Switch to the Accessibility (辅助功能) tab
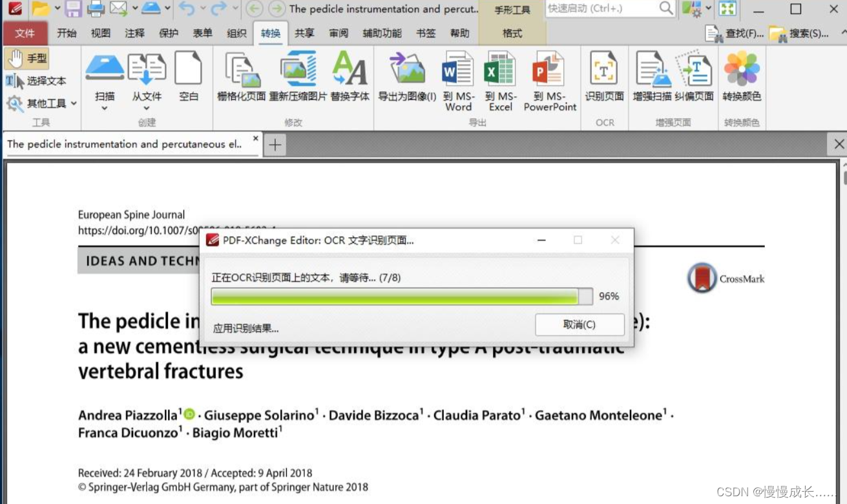 tap(382, 34)
